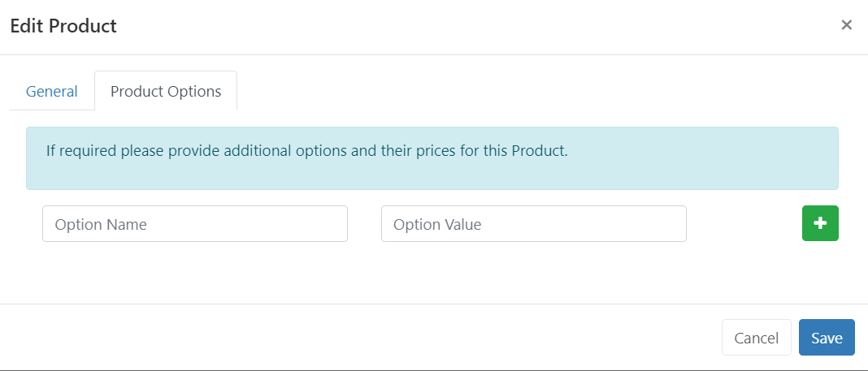Open General product settings tab

(x=52, y=91)
